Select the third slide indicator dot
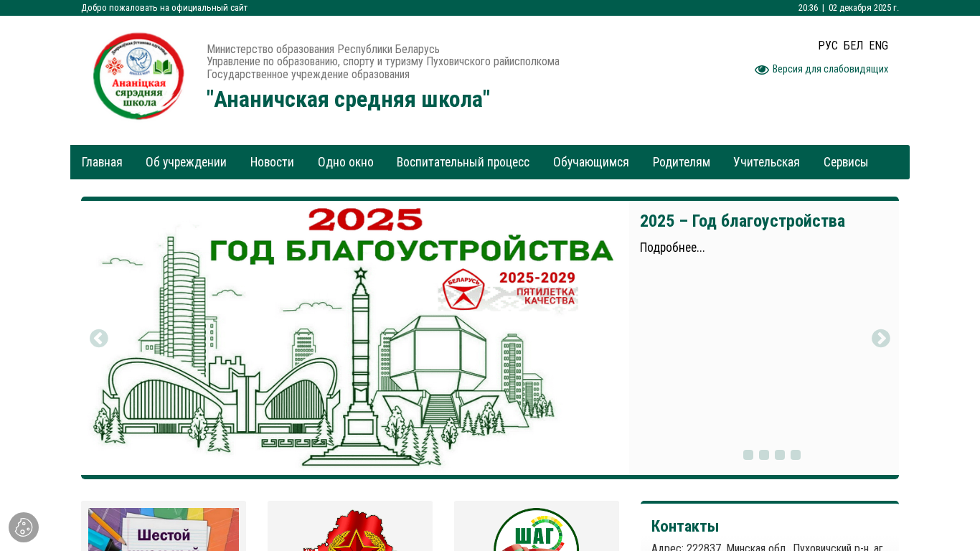Viewport: 980px width, 551px height. [780, 455]
